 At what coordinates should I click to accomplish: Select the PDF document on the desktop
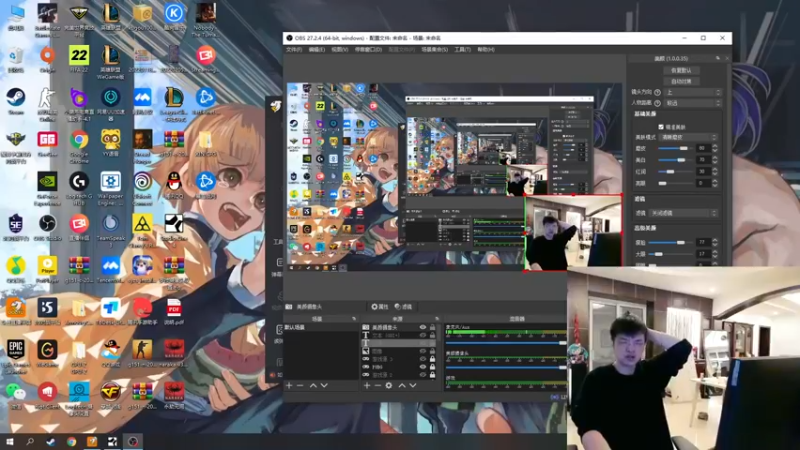[x=174, y=312]
